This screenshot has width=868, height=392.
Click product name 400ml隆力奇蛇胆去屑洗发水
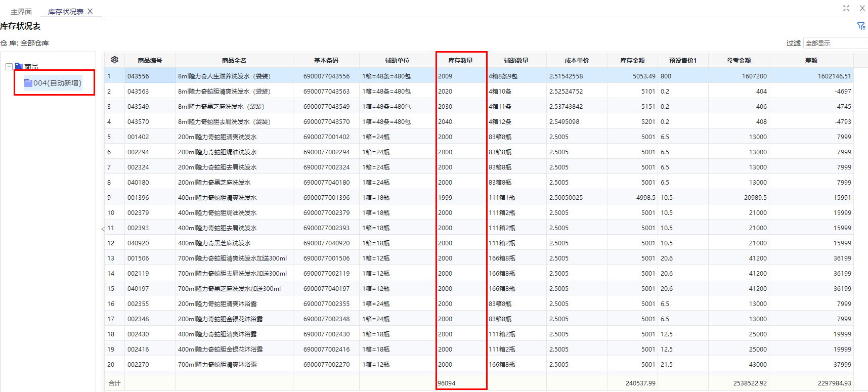218,228
